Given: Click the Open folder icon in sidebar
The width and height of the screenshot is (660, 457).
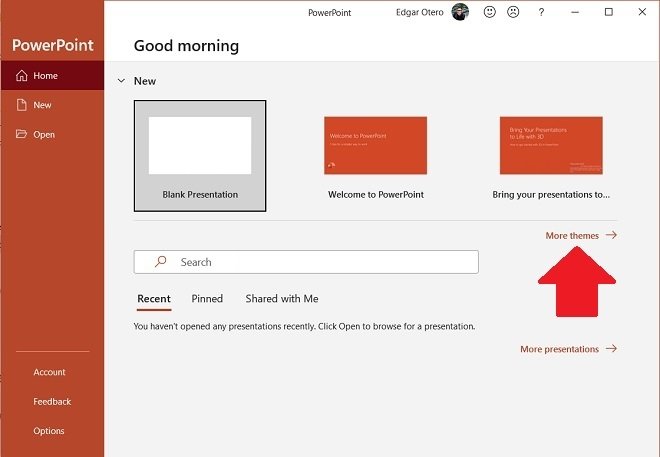Looking at the screenshot, I should (21, 134).
